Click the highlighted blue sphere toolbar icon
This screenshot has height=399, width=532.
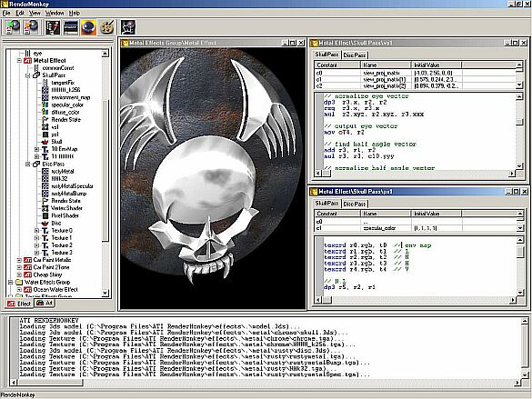(88, 27)
